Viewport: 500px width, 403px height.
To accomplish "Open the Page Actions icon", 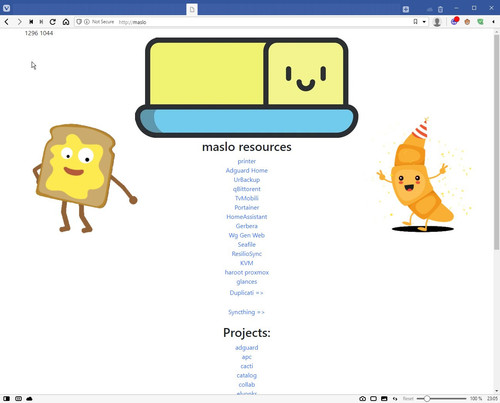I will click(395, 398).
